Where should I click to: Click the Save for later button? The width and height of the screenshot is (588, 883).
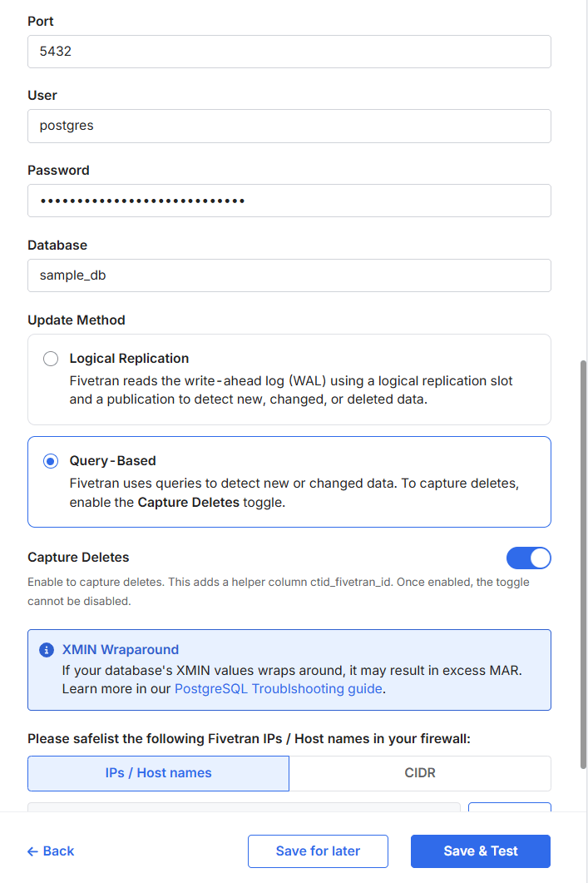tap(318, 851)
